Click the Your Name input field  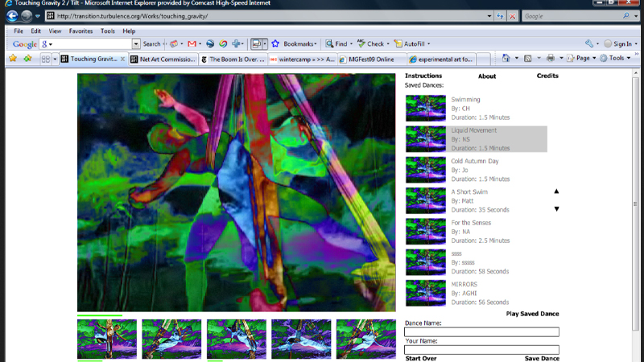[481, 350]
